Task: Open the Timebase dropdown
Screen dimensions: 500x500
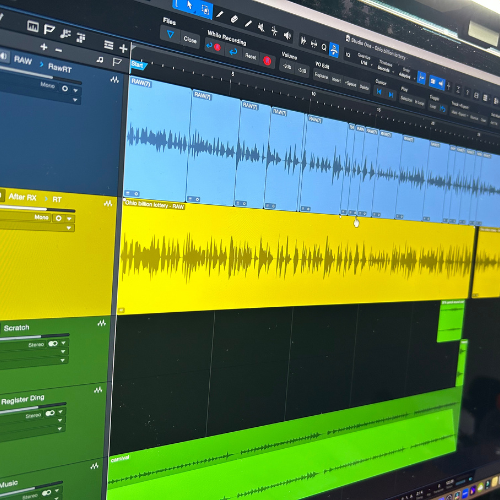Action: [x=385, y=69]
